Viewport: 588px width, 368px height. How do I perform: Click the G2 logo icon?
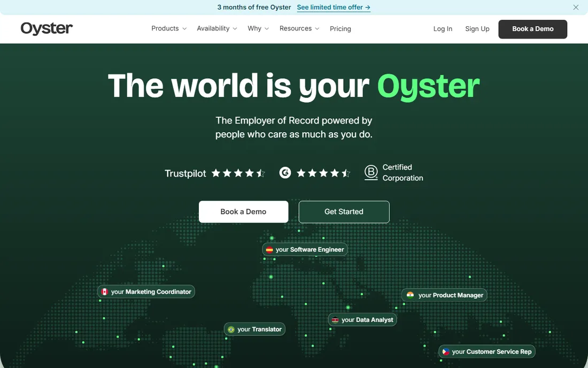pyautogui.click(x=285, y=173)
